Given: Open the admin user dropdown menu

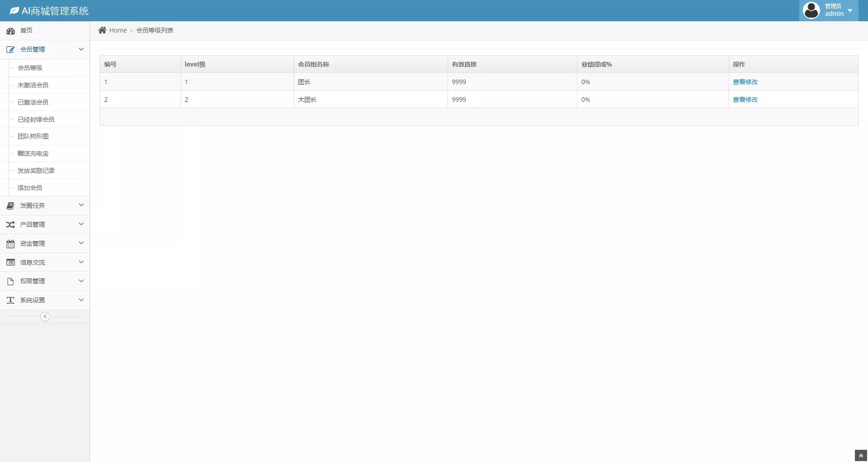Looking at the screenshot, I should 850,10.
